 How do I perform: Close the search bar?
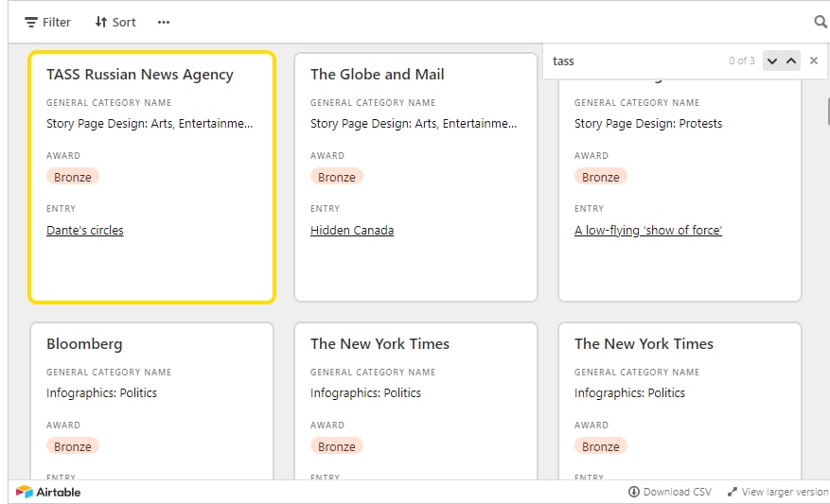[814, 61]
